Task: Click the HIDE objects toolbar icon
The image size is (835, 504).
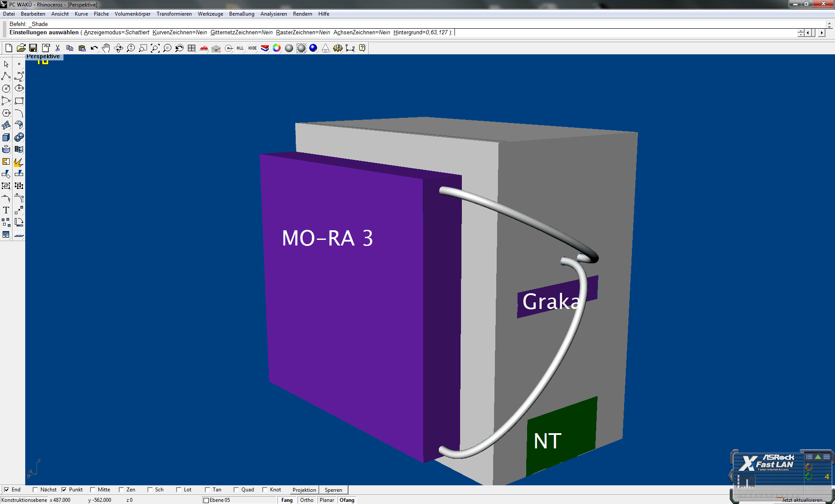Action: (x=252, y=48)
